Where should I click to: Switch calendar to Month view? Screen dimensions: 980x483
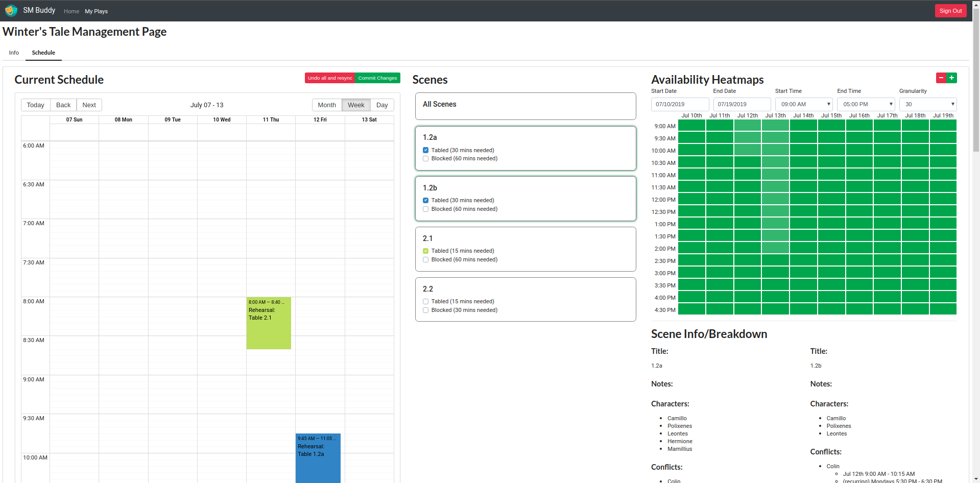click(327, 105)
